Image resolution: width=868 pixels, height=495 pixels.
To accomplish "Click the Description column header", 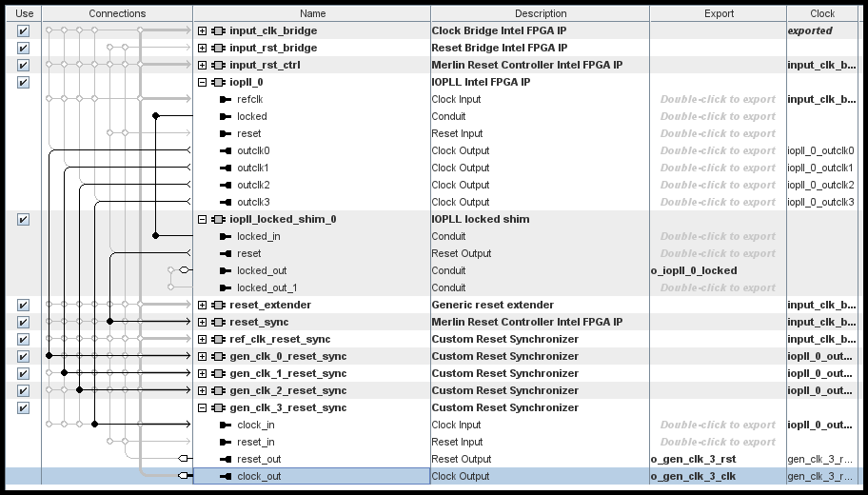I will coord(540,13).
